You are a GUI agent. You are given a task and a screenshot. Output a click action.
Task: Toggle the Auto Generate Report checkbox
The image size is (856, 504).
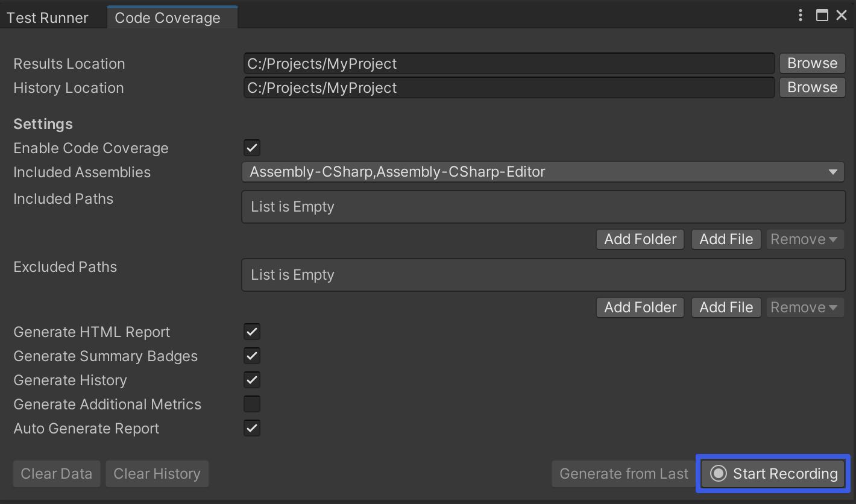(x=252, y=428)
